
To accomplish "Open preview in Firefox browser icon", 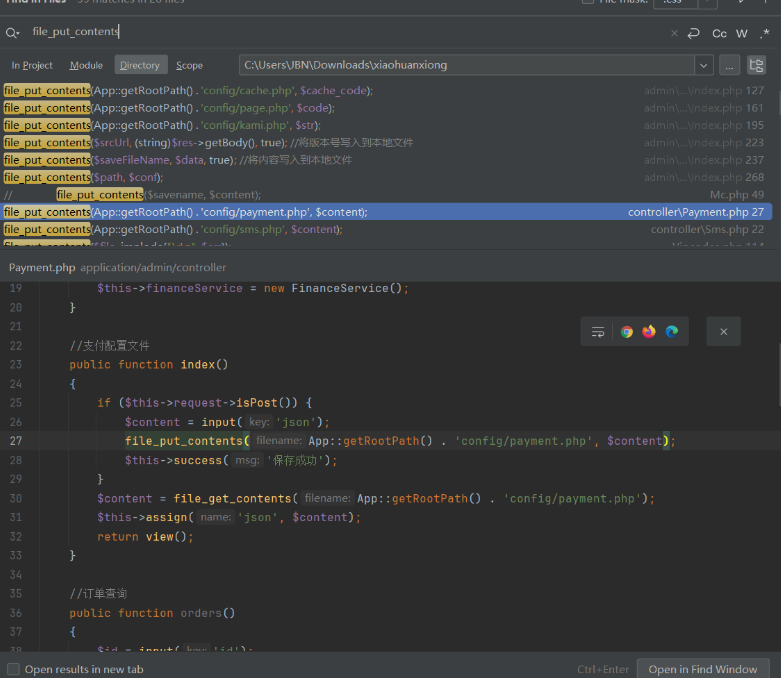I will coord(649,332).
